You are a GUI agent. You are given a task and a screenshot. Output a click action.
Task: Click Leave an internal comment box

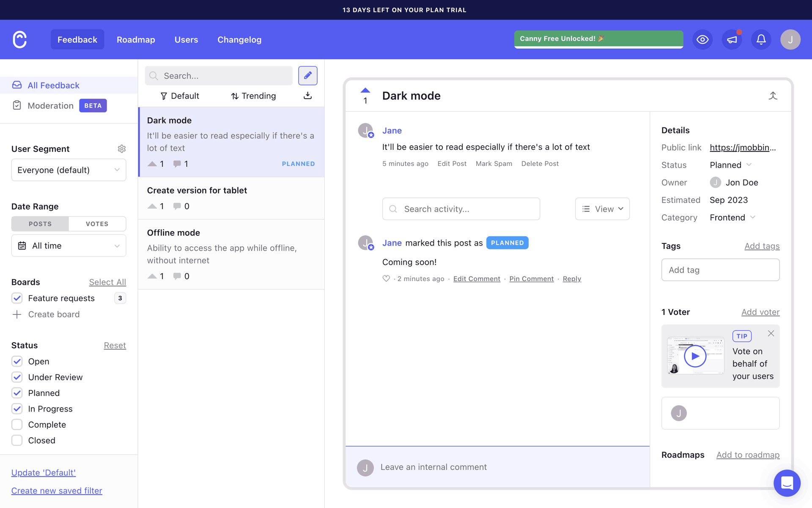point(497,467)
